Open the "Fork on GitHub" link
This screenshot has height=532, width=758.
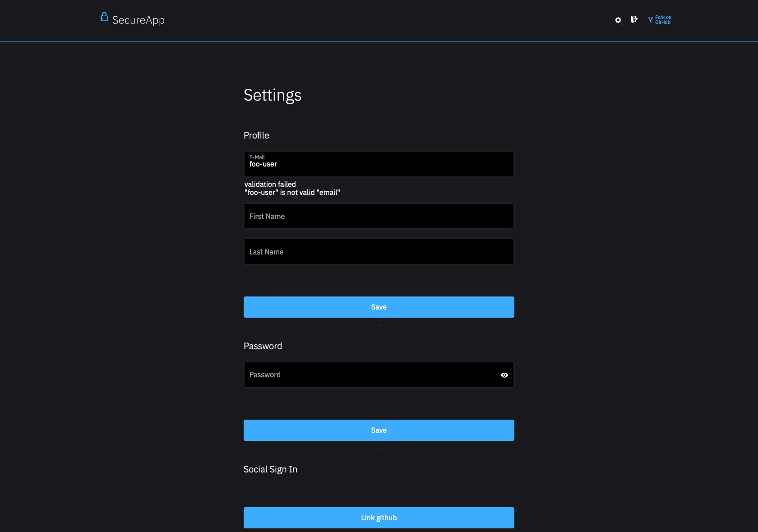tap(663, 20)
